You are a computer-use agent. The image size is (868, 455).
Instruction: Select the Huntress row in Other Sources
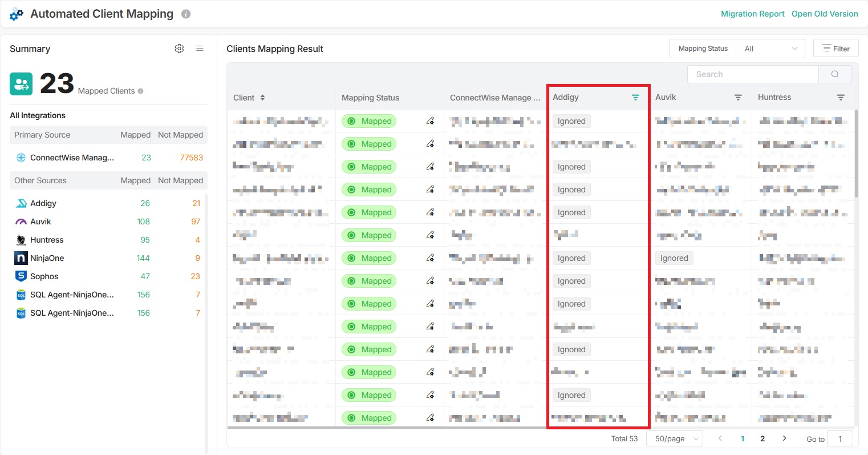[x=107, y=240]
